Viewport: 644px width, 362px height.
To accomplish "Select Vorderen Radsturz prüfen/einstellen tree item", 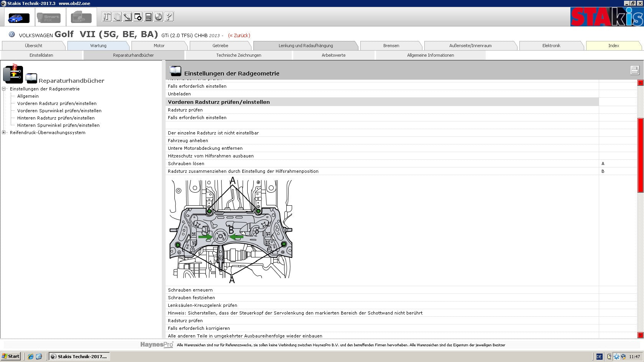I will (x=57, y=103).
